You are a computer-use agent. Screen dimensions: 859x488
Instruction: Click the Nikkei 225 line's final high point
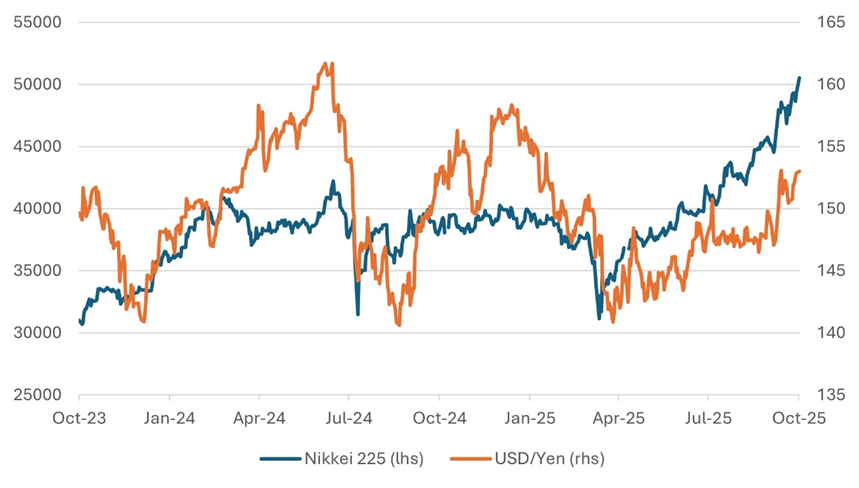[x=798, y=78]
